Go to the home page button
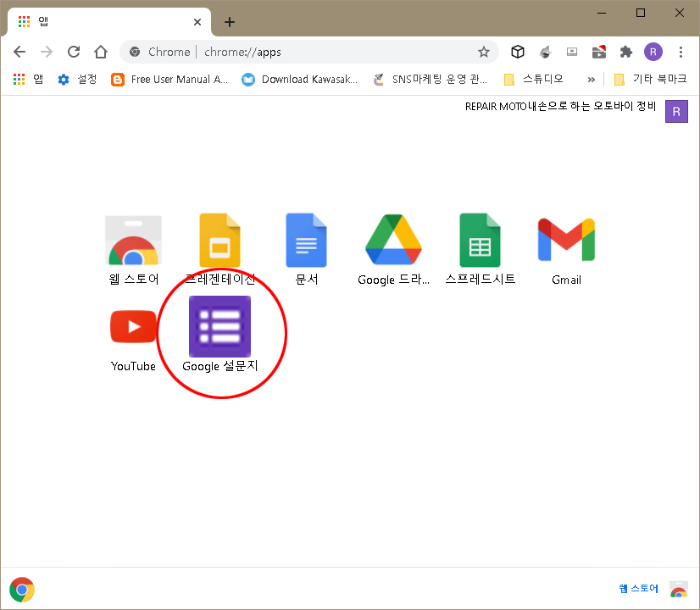This screenshot has width=700, height=610. pos(101,52)
